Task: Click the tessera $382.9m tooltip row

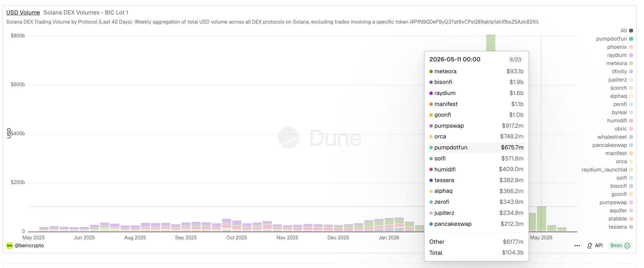Action: pyautogui.click(x=476, y=180)
